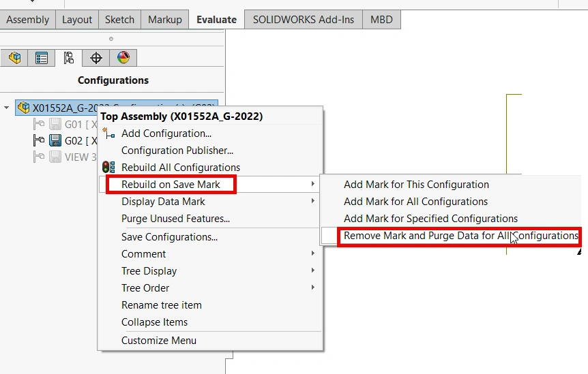Choose Remove Mark and Purge Data for All Configurations
Viewport: 588px width, 374px height.
(x=452, y=236)
